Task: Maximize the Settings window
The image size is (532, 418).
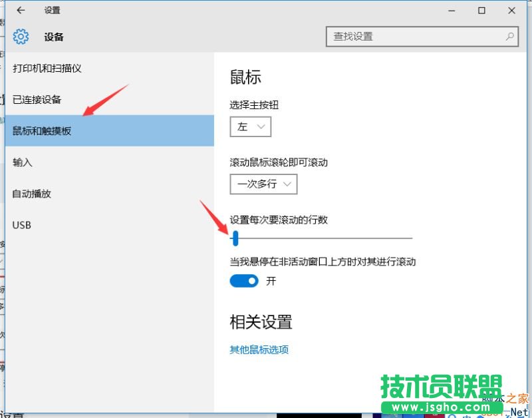Action: pos(482,11)
